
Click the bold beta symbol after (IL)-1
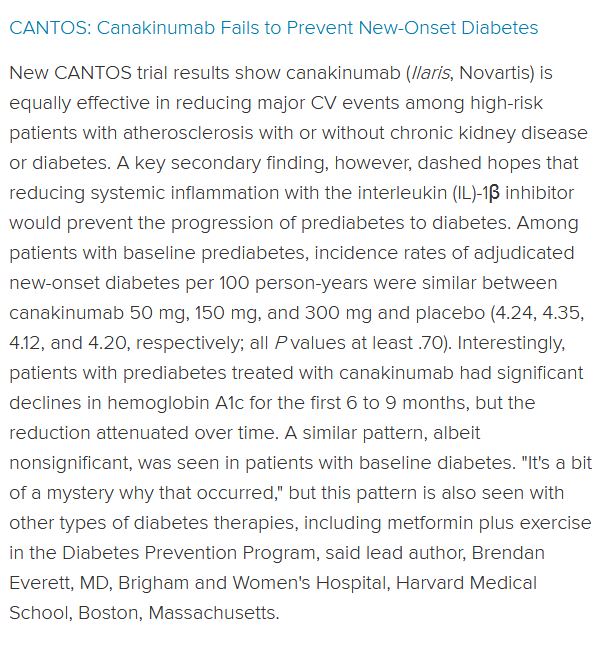(494, 193)
